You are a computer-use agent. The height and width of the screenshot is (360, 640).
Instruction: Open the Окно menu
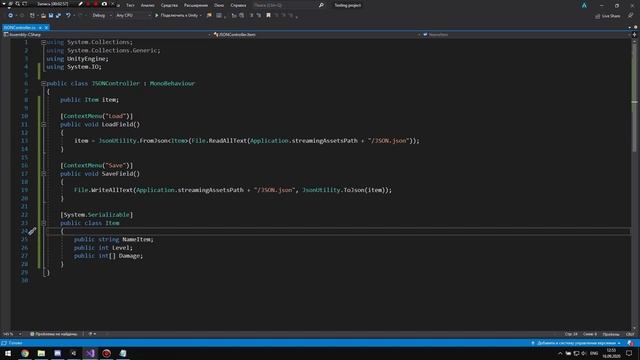219,5
